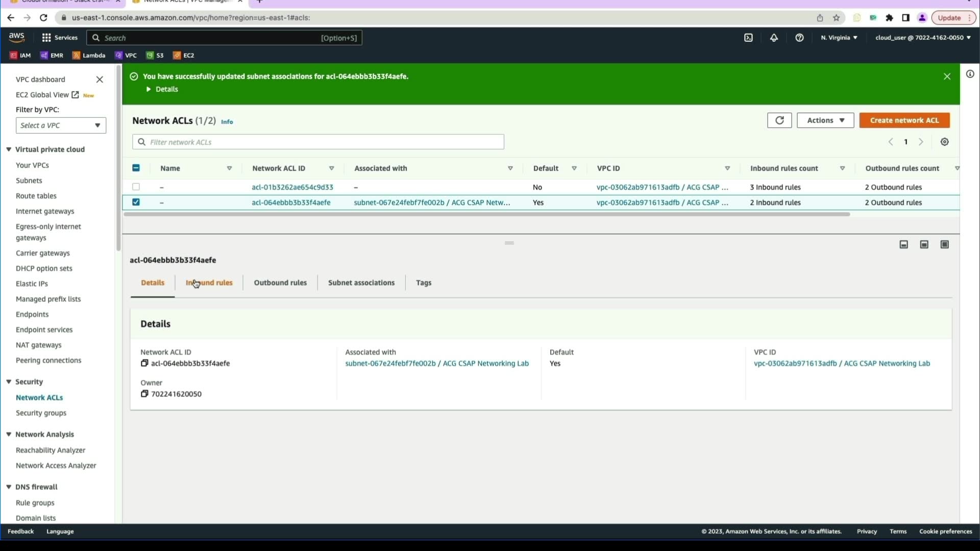Open the Actions dropdown

tap(825, 120)
